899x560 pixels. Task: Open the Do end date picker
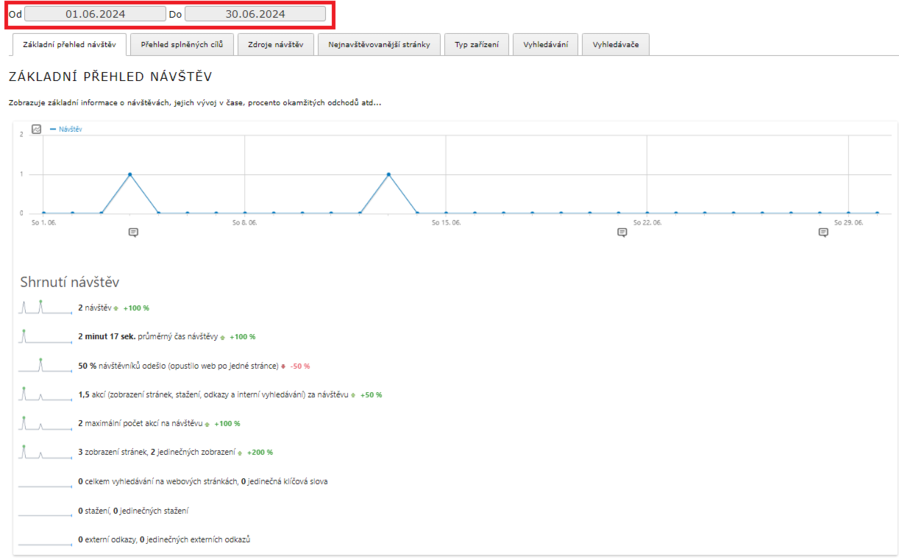(255, 15)
